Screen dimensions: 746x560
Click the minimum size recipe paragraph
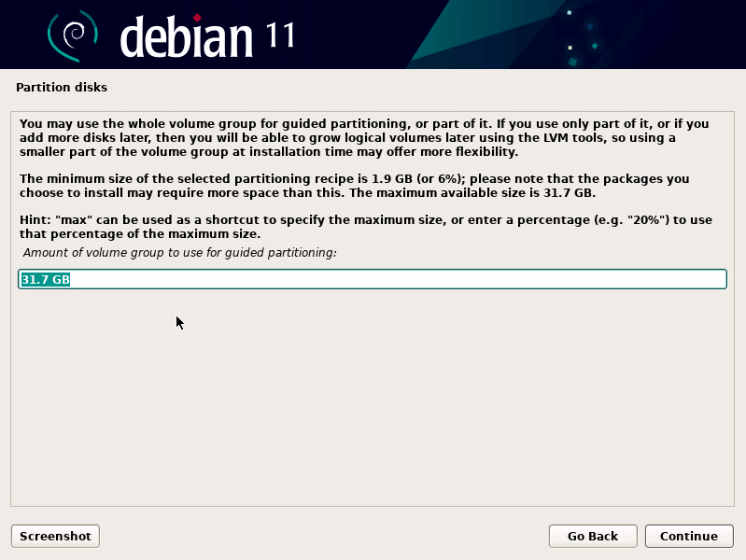[355, 186]
